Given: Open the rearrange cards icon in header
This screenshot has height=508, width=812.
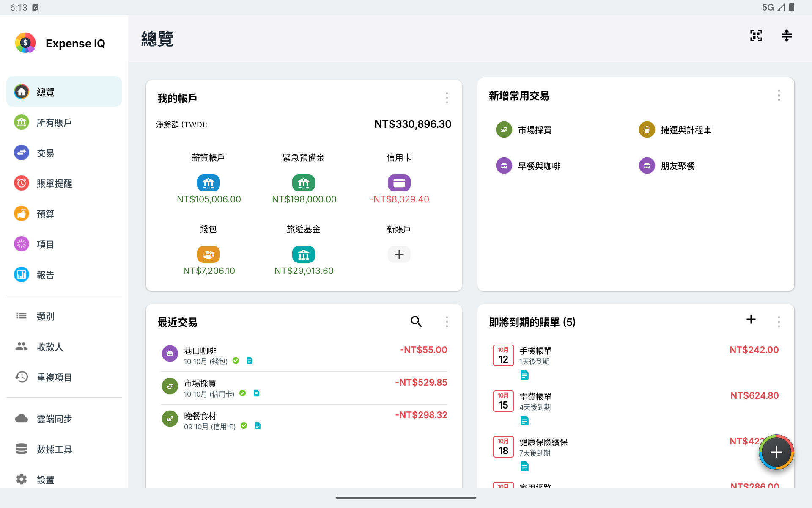Looking at the screenshot, I should 786,36.
